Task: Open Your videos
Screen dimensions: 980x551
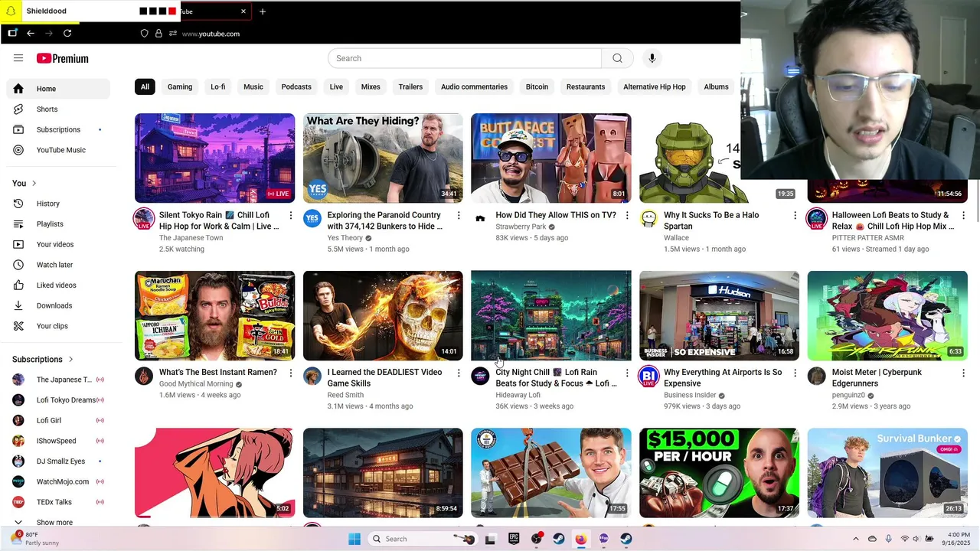Action: click(58, 244)
